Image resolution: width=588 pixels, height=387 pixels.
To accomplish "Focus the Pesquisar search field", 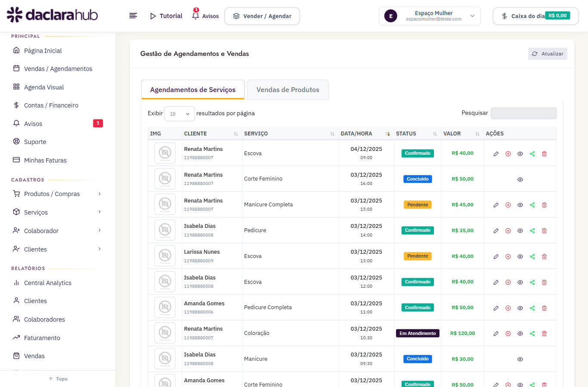I will coord(523,113).
